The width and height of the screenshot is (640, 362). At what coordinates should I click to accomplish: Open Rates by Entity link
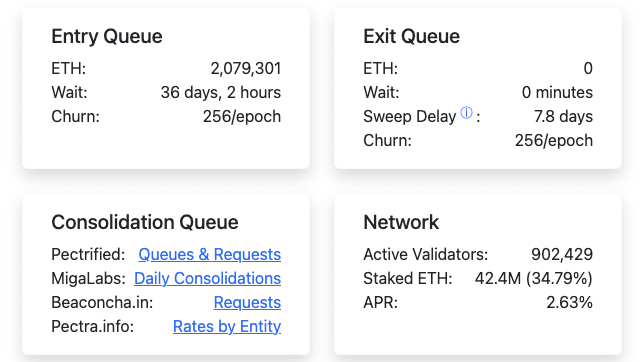tap(227, 326)
